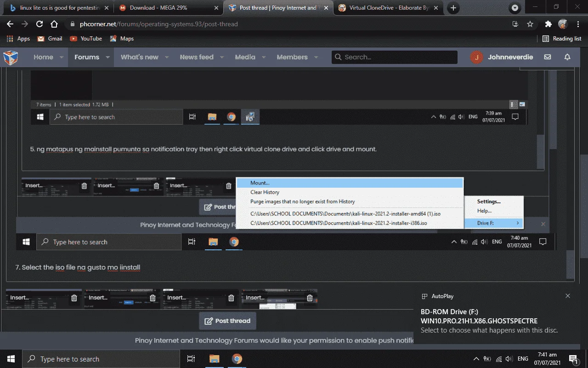Expand the Home dropdown arrow
Screen dimensions: 588x368
pyautogui.click(x=62, y=57)
